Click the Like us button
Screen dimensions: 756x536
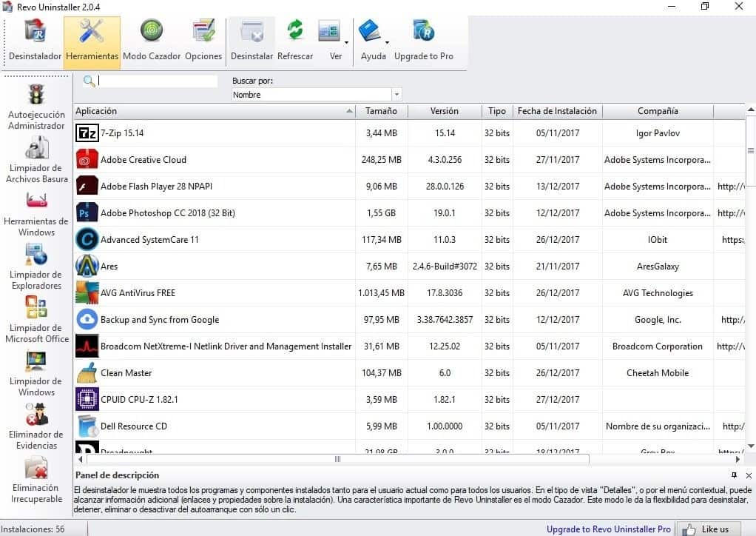coord(708,529)
